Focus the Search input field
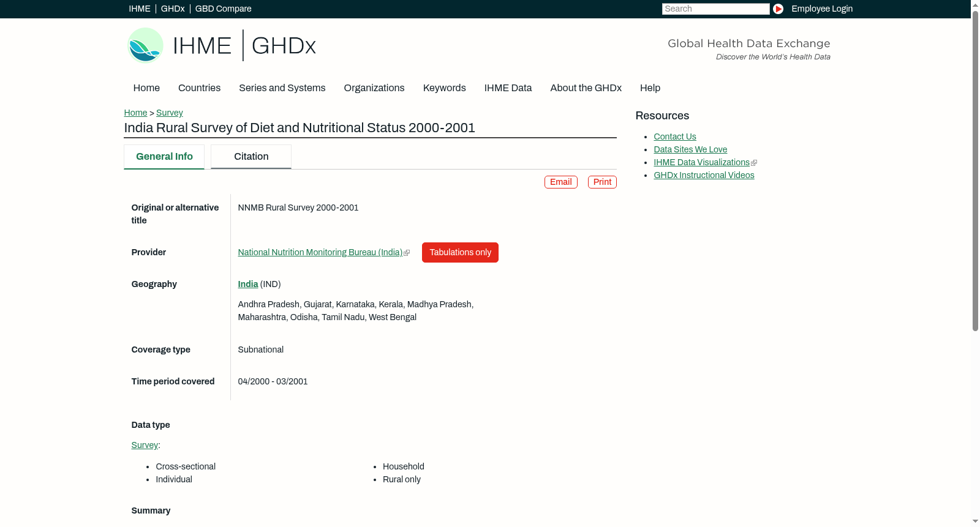This screenshot has width=980, height=527. coord(715,9)
